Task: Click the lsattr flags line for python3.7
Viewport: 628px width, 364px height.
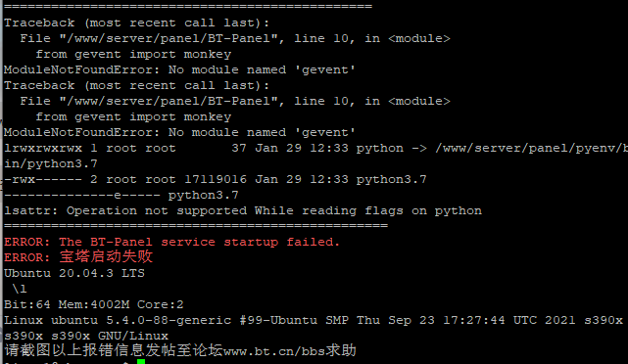Action: pyautogui.click(x=121, y=195)
